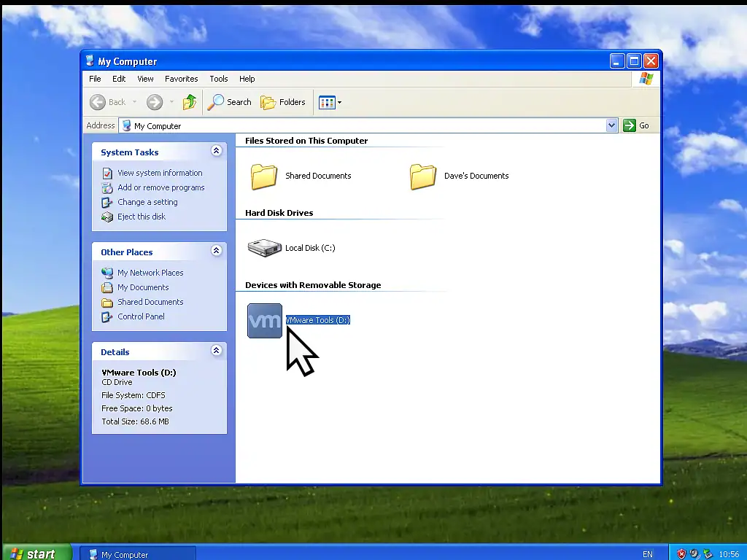Click the clock showing 10:56
747x560 pixels.
[729, 554]
